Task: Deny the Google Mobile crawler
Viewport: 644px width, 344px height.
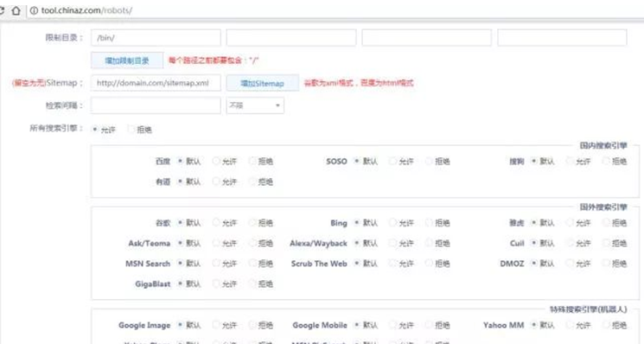Action: (x=429, y=325)
